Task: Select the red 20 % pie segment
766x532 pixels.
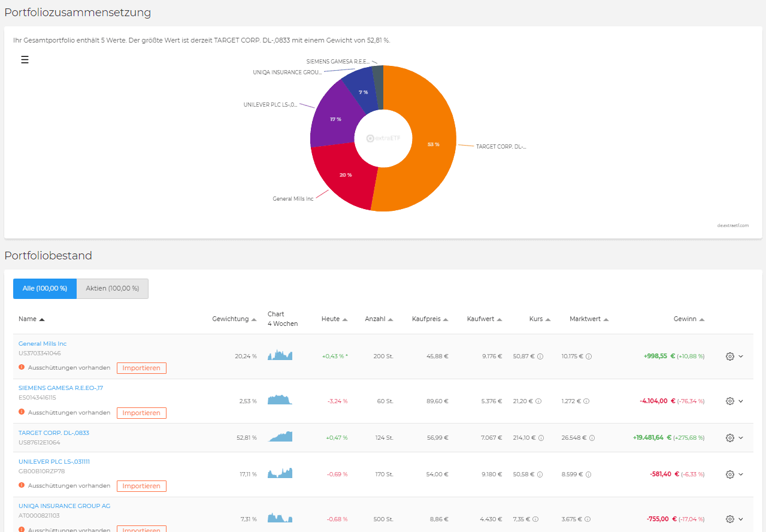Action: coord(346,175)
